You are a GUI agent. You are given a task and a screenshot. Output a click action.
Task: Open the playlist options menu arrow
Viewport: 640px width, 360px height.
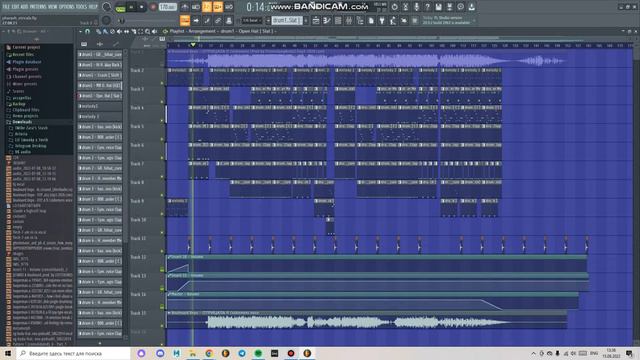click(x=80, y=31)
